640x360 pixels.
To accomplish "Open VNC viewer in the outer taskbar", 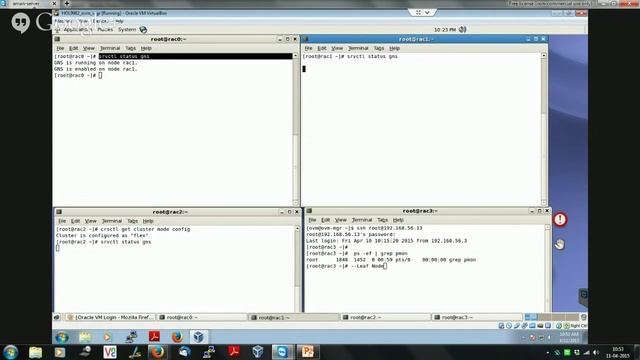I will tap(110, 352).
